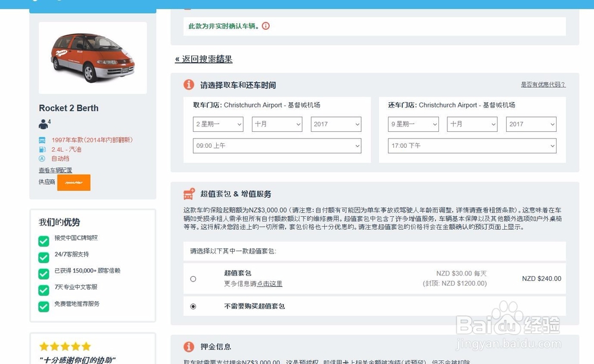Open the pickup month dropdown showing 十月

click(x=277, y=124)
